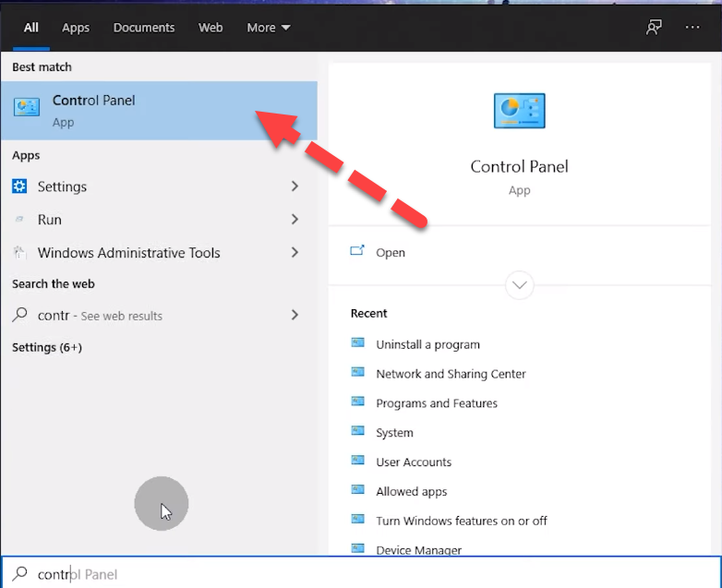Click the large Control Panel preview icon
Image resolution: width=722 pixels, height=588 pixels.
point(520,111)
